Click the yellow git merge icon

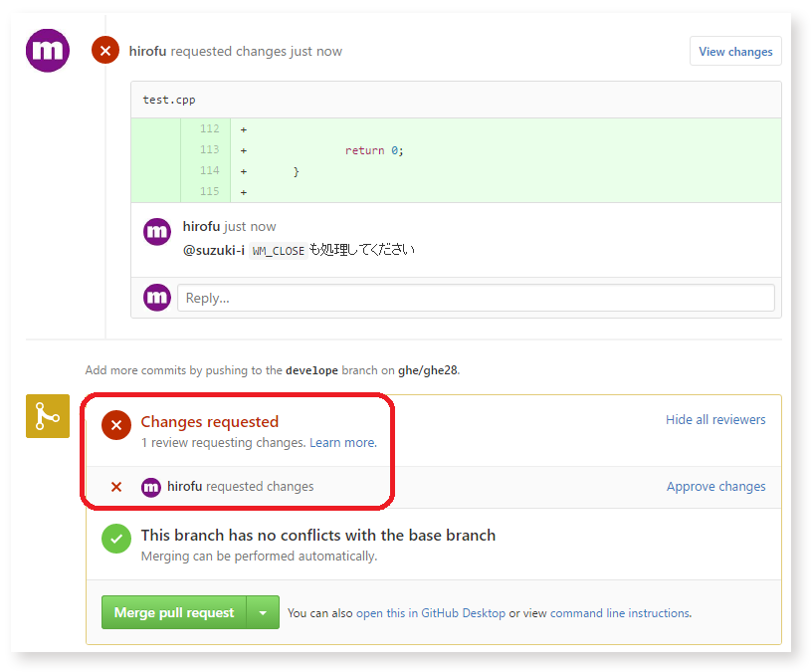pos(47,416)
